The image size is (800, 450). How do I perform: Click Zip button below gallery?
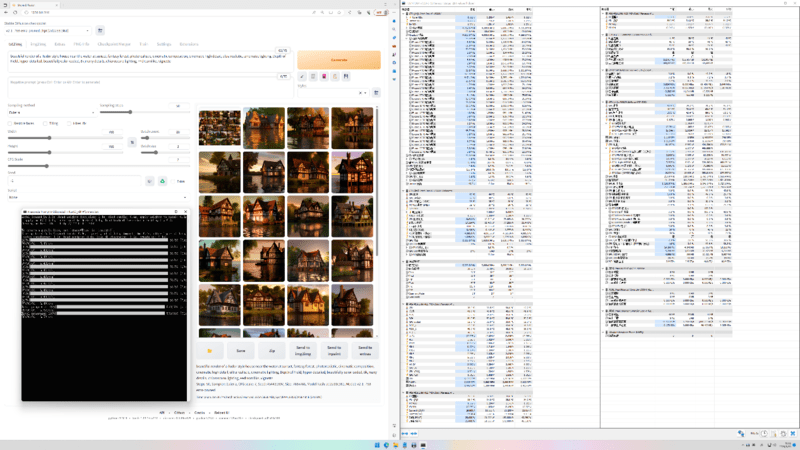272,351
